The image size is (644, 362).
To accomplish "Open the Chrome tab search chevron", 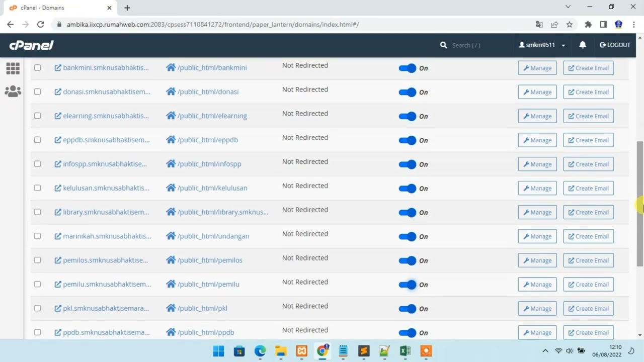I will coord(568,7).
